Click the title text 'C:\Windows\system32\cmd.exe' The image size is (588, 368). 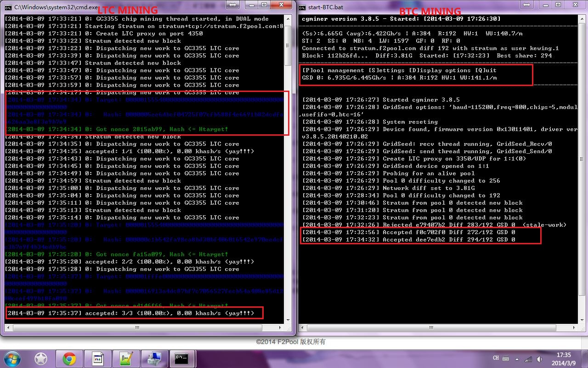click(x=56, y=7)
